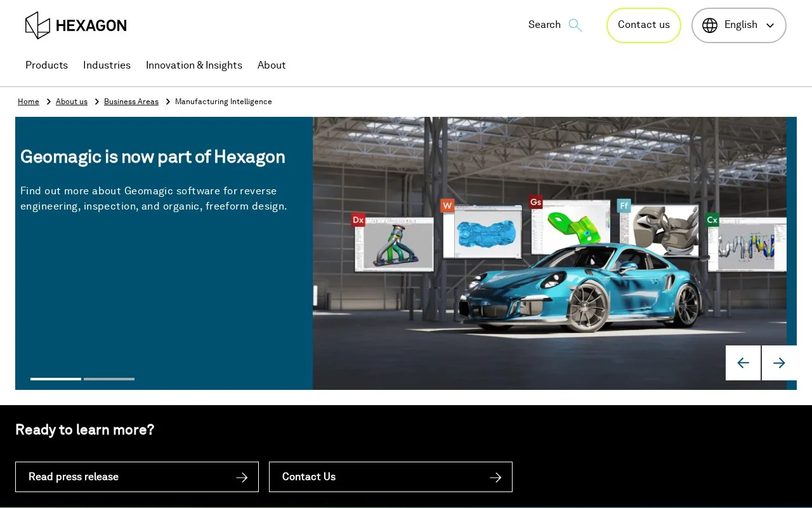Click arrow icon on Contact Us button

(x=495, y=477)
